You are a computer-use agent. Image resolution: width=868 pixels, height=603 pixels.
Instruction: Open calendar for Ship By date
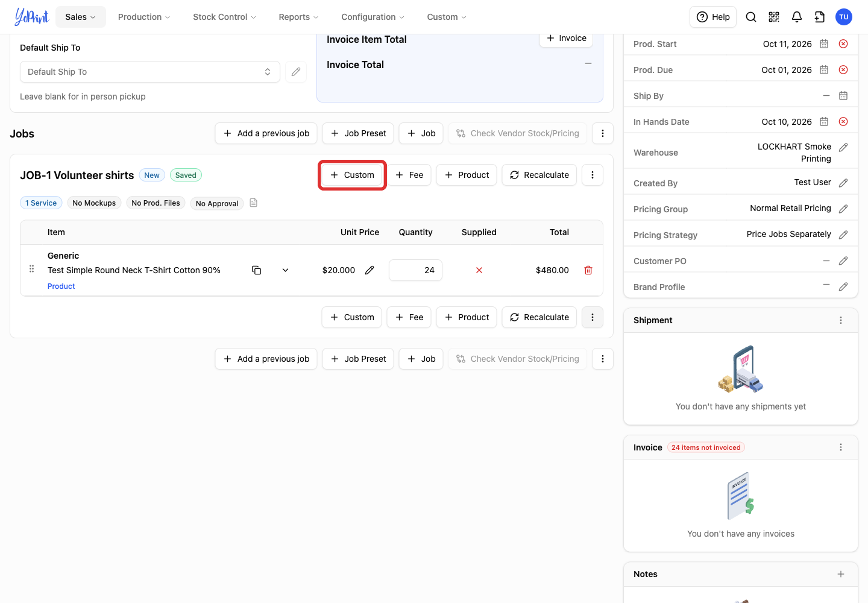843,96
